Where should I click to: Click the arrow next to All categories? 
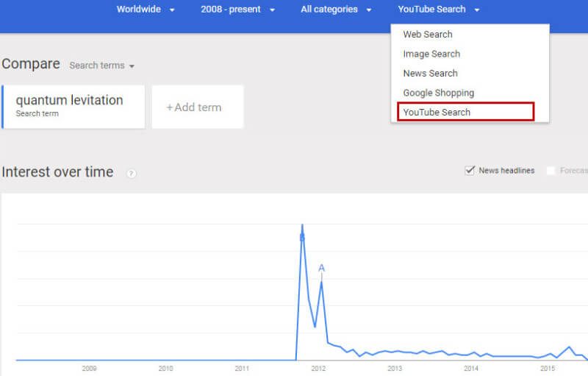tap(369, 10)
